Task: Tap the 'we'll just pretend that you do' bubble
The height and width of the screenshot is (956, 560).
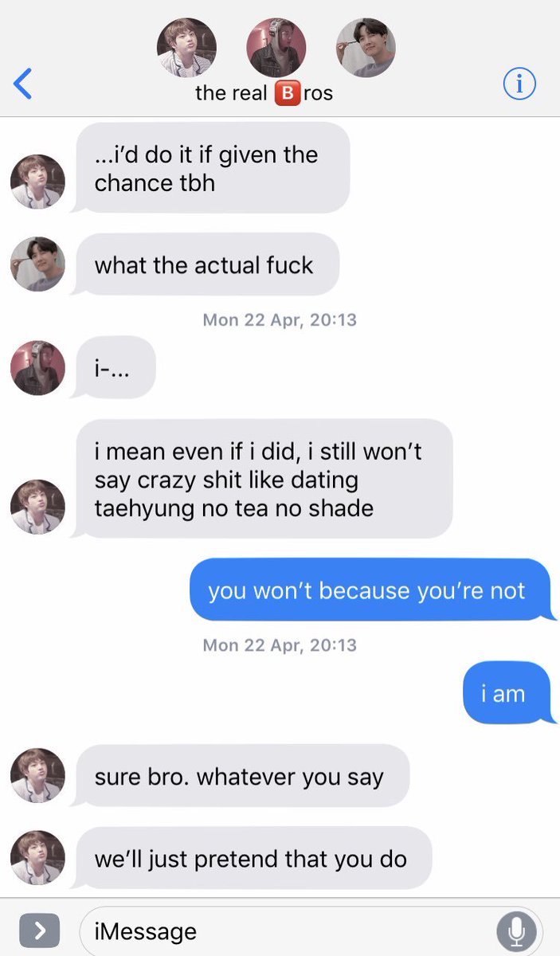Action: pos(252,859)
